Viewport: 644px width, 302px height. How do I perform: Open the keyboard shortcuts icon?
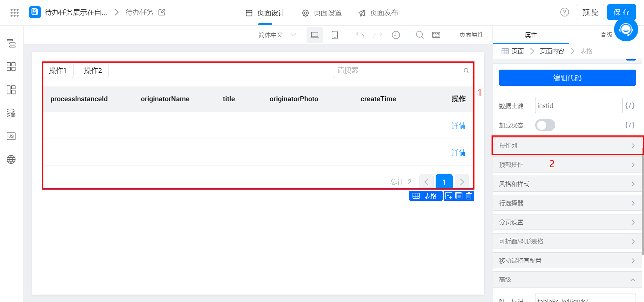(x=436, y=35)
